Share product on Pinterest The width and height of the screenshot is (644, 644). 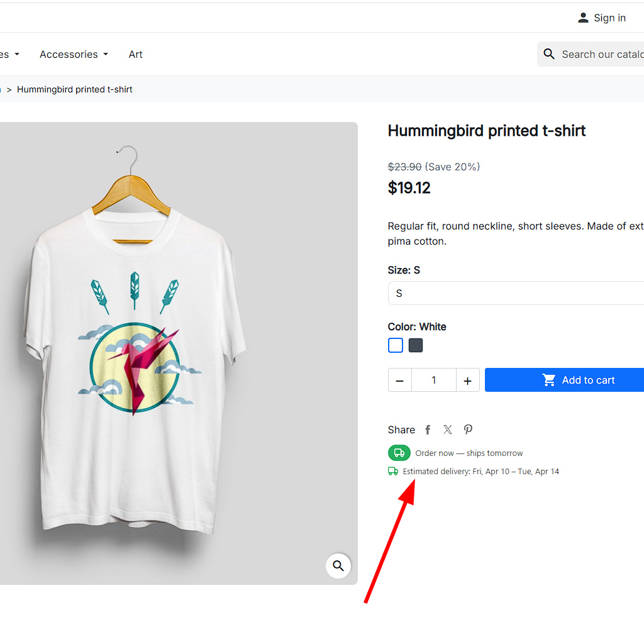tap(468, 430)
